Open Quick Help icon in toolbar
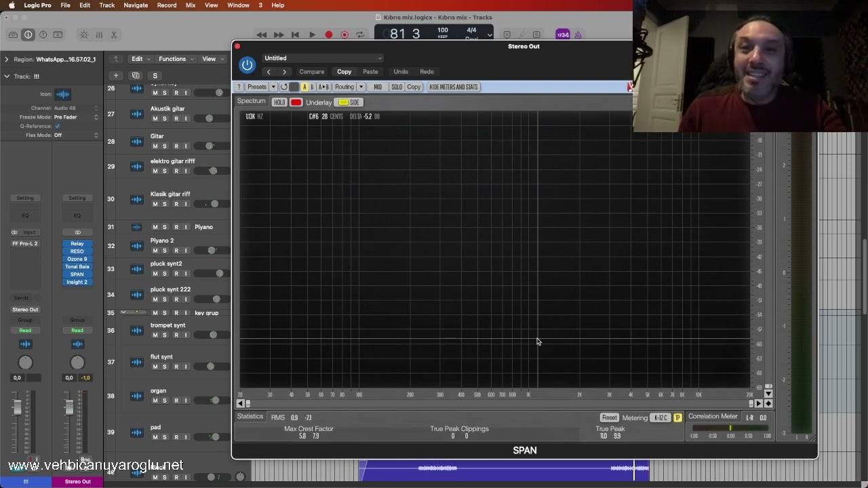 [43, 35]
